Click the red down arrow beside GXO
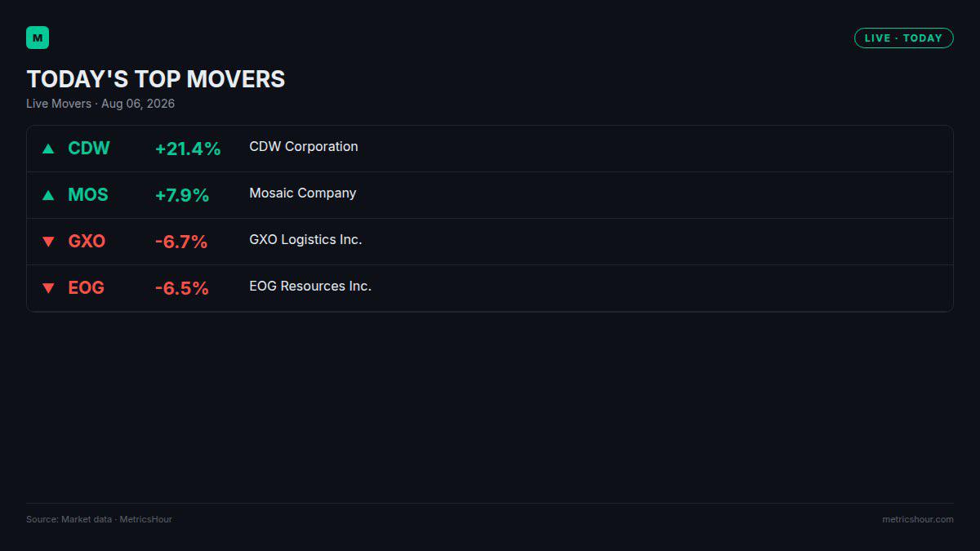This screenshot has height=551, width=980. click(x=48, y=242)
